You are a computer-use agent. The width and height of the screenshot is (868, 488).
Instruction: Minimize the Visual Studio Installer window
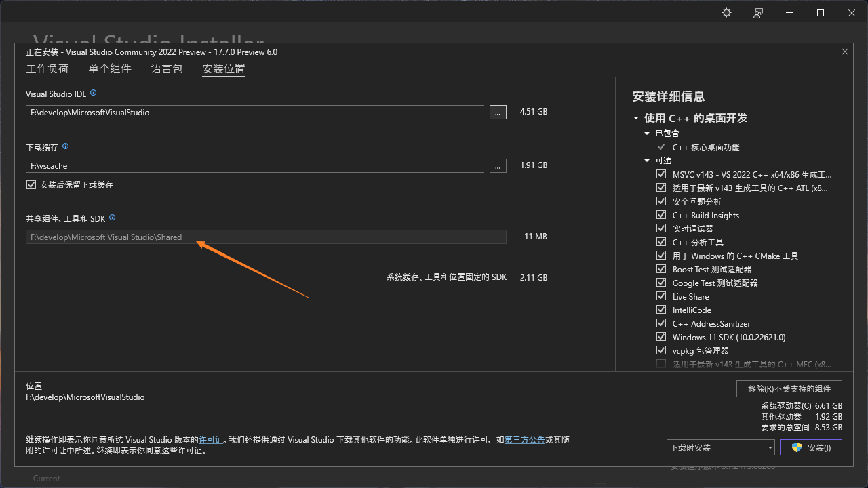click(x=790, y=13)
